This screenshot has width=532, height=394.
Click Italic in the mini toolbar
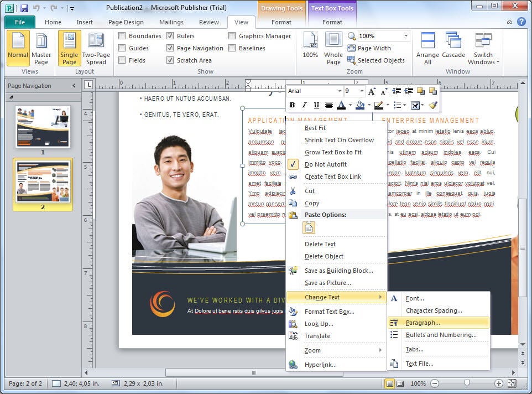pyautogui.click(x=304, y=105)
